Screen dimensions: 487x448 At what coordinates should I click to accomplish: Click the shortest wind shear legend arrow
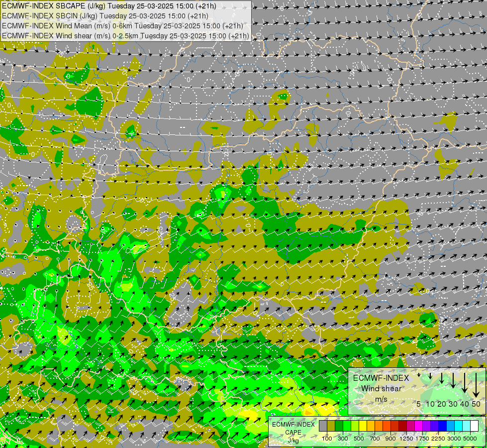tap(419, 375)
